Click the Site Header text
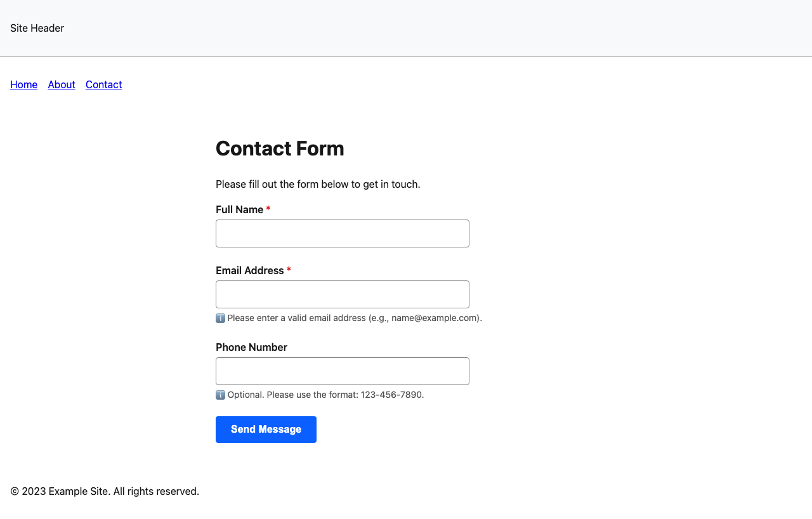812x519 pixels. (x=36, y=28)
